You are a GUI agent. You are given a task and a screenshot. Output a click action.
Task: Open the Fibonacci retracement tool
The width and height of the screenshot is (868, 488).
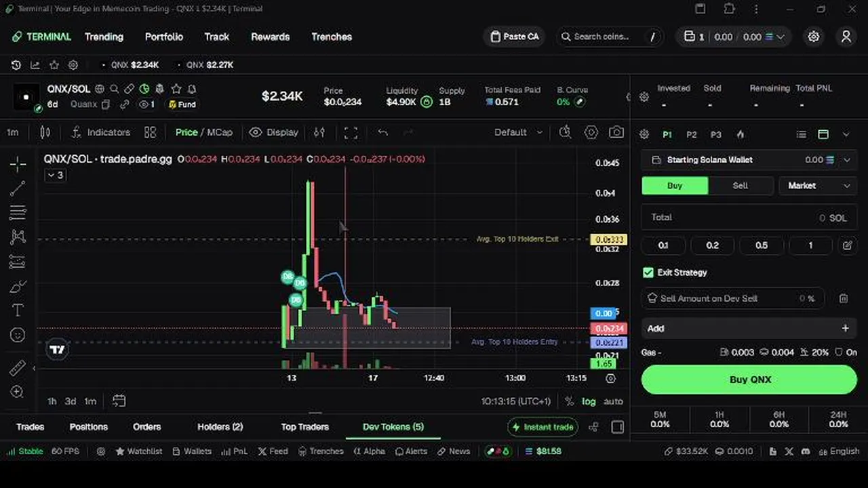18,213
